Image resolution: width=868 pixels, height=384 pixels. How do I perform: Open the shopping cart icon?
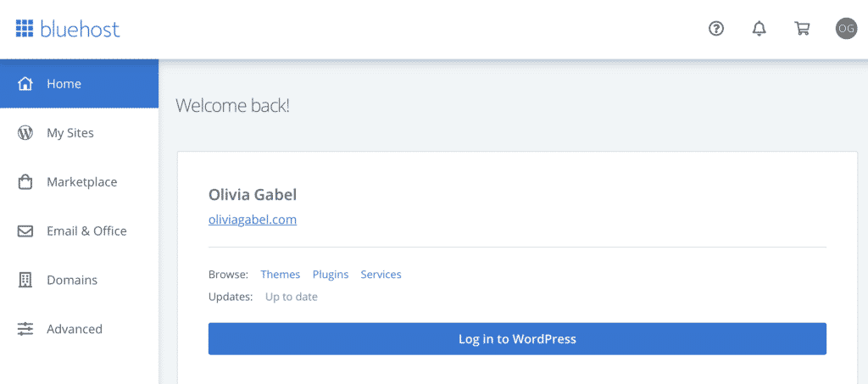(x=802, y=28)
